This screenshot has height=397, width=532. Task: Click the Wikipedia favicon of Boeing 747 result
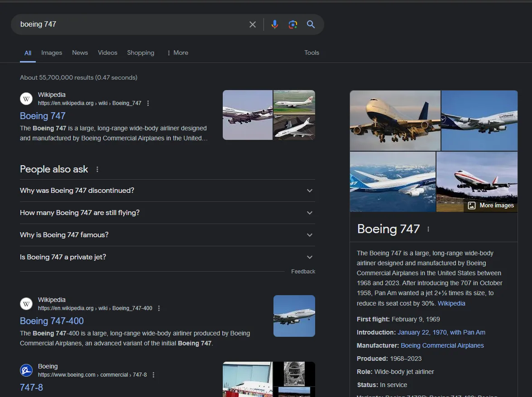coord(26,99)
